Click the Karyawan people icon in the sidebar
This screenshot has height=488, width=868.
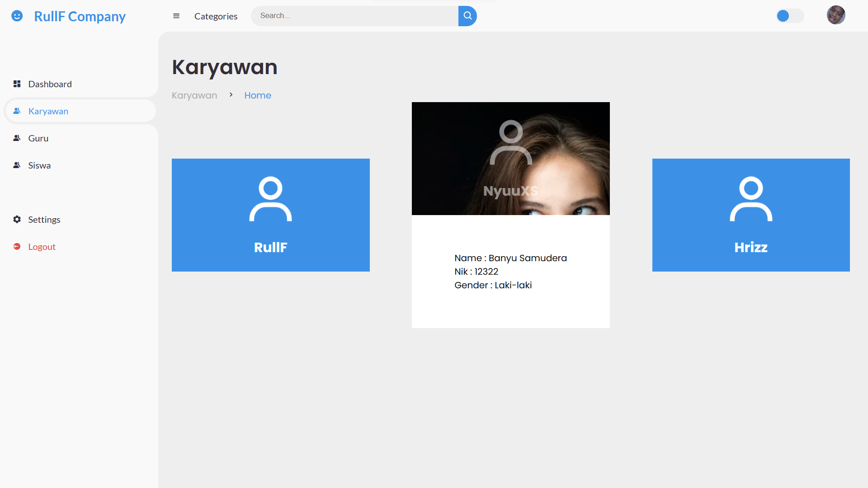coord(17,111)
